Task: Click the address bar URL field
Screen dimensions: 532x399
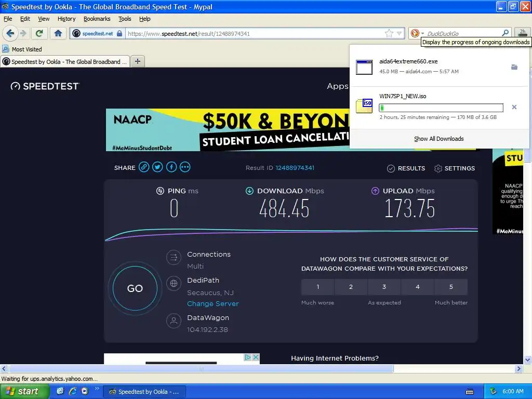Action: (x=255, y=34)
